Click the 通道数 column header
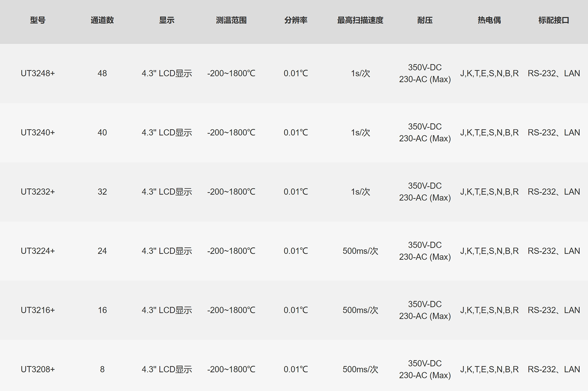 pyautogui.click(x=102, y=20)
